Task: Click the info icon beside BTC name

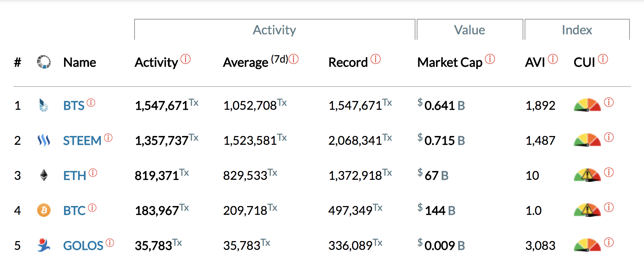Action: coord(92,208)
